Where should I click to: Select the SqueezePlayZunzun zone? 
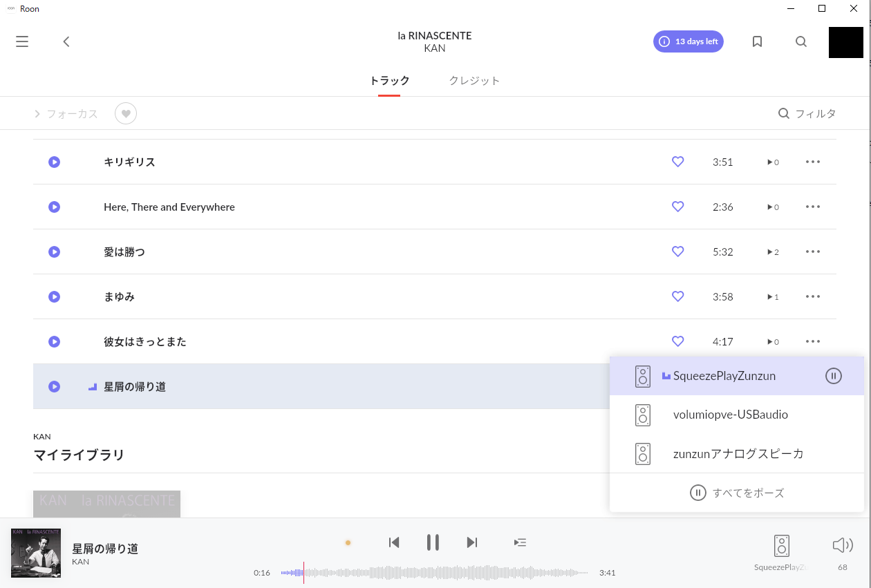point(737,376)
